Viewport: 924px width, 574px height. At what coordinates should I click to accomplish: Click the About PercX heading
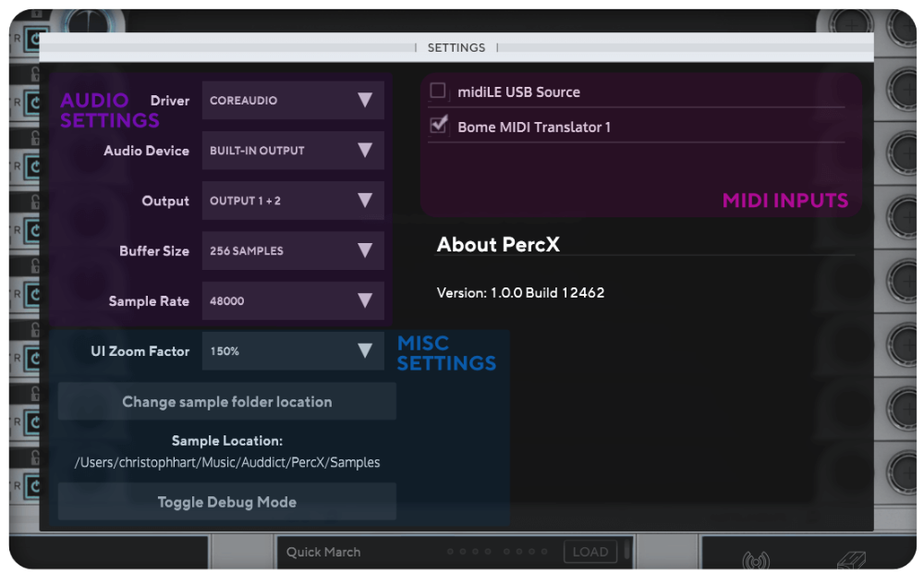pyautogui.click(x=498, y=245)
